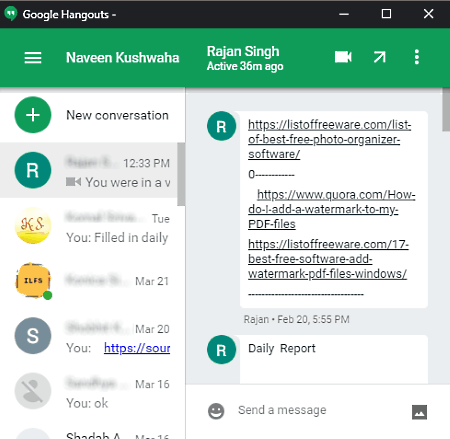Click the Google Hangouts title bar logo
This screenshot has height=439, width=450.
11,14
